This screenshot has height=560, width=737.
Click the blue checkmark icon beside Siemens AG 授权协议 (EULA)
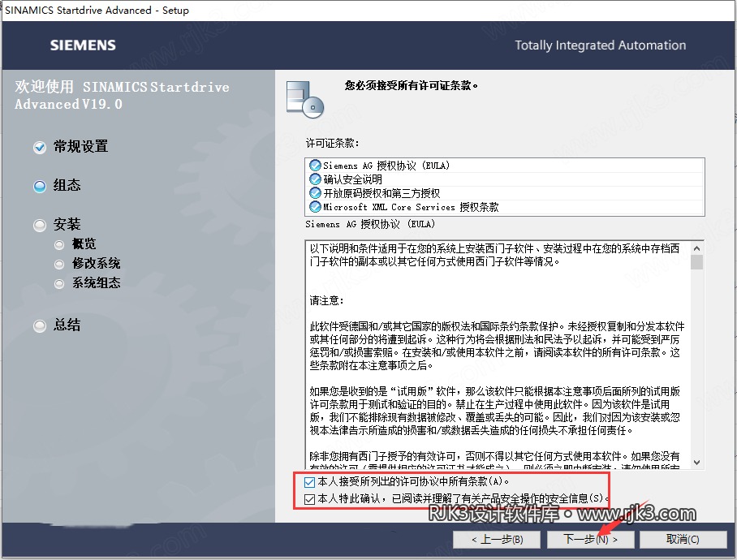coord(315,166)
